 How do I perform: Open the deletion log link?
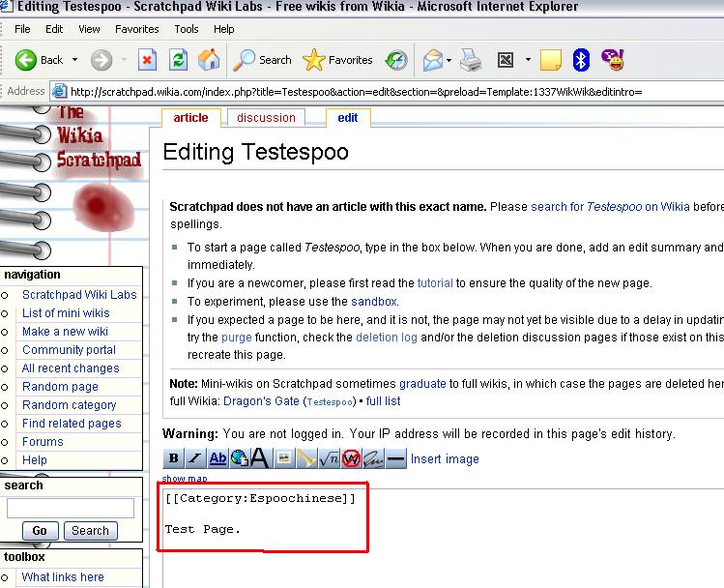(x=387, y=338)
